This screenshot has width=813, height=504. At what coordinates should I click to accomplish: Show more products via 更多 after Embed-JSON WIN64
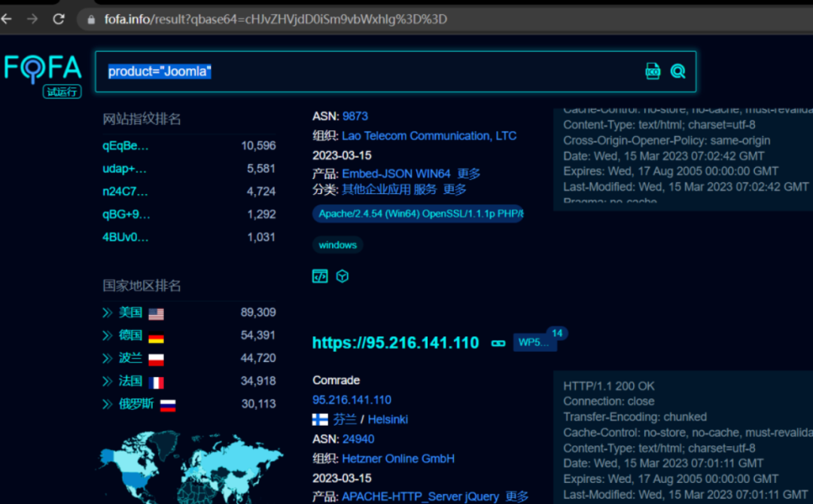click(x=469, y=174)
